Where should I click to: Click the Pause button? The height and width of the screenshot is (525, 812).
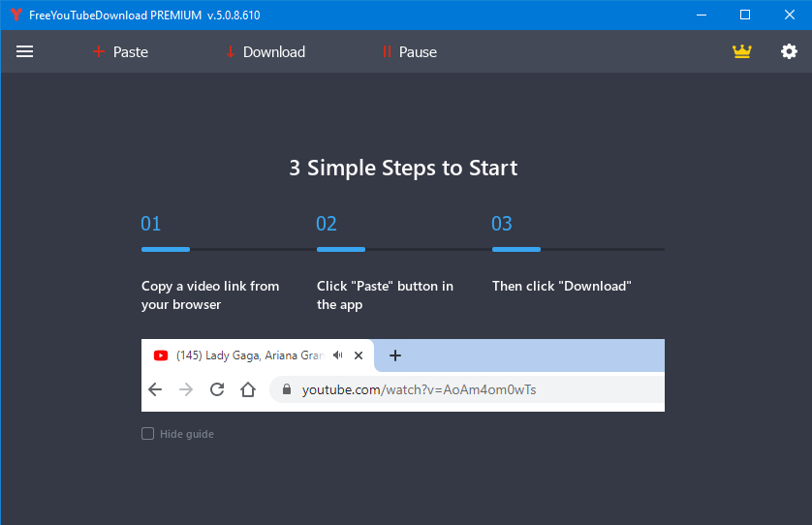410,51
